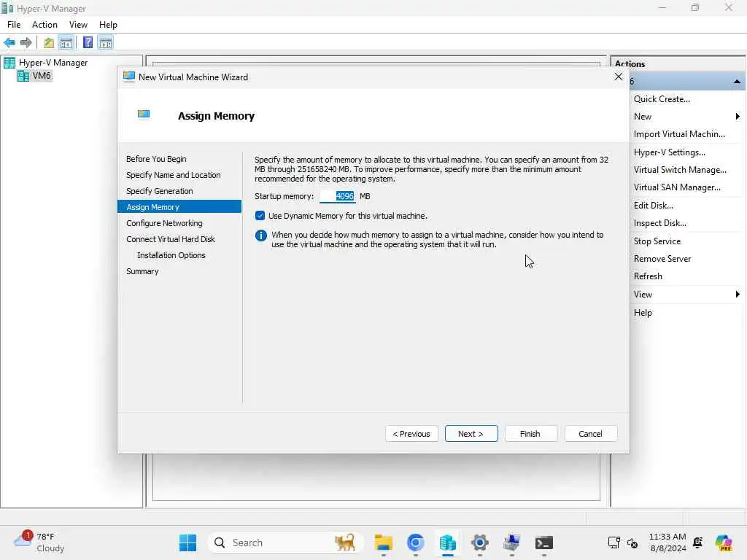Click the muted volume tray icon
Screen dimensions: 747x560
(632, 542)
